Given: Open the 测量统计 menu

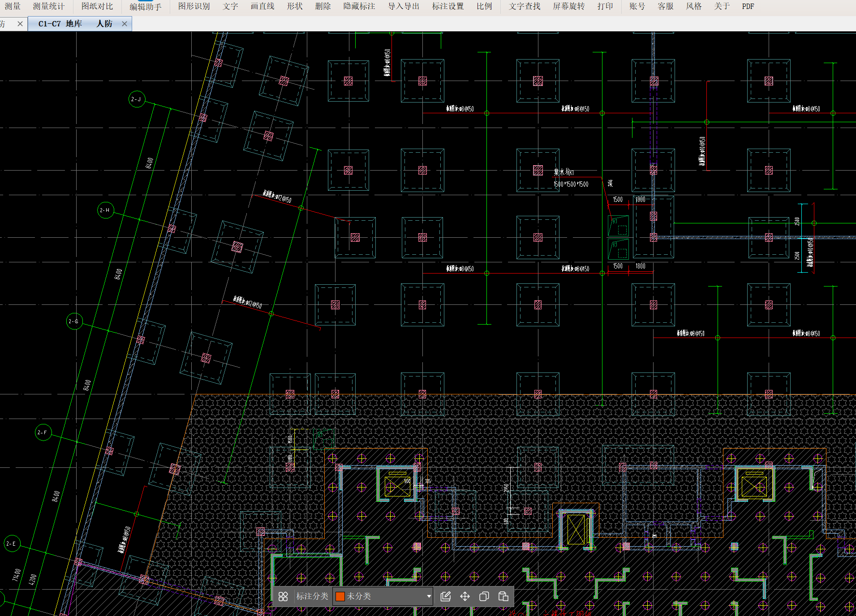Looking at the screenshot, I should click(x=49, y=6).
